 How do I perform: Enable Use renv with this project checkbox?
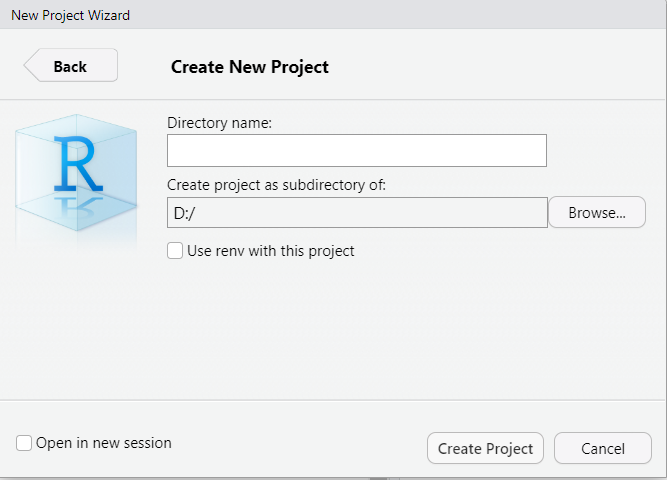175,251
